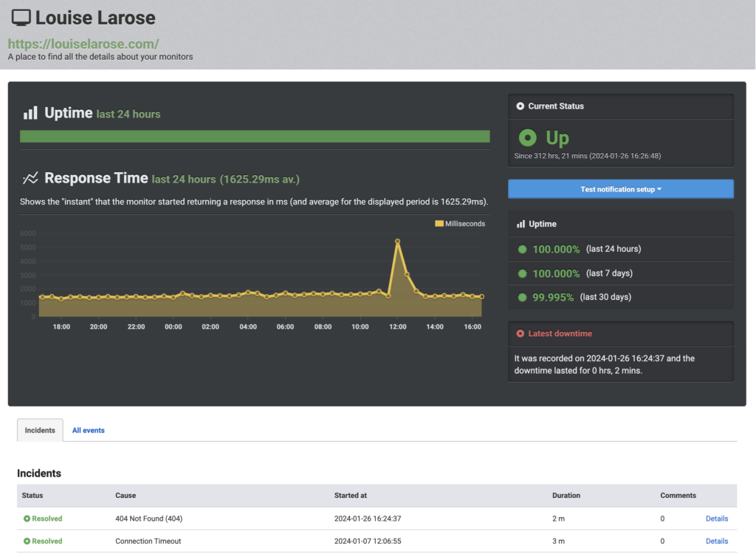Click the Resolved icon for Connection Timeout incident
Image resolution: width=756 pixels, height=554 pixels.
[27, 541]
